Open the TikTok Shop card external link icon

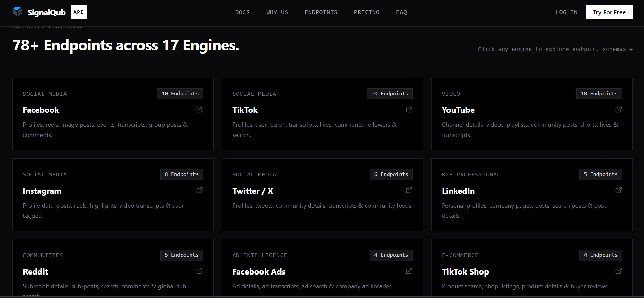click(618, 271)
